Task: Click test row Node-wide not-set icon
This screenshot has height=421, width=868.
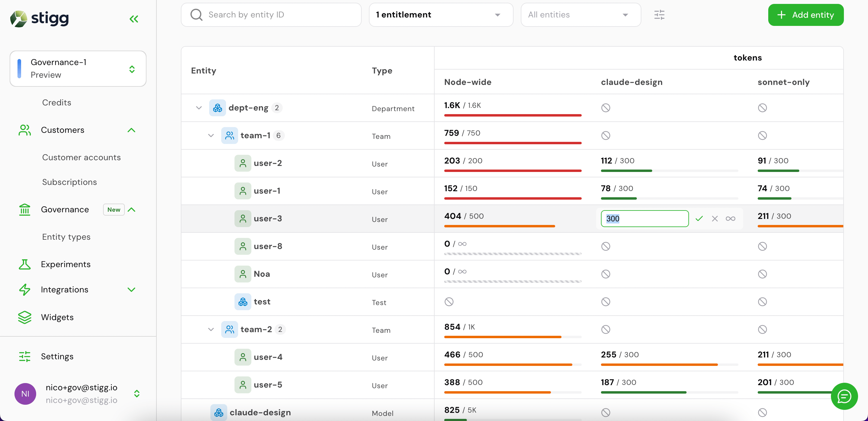Action: click(x=449, y=302)
